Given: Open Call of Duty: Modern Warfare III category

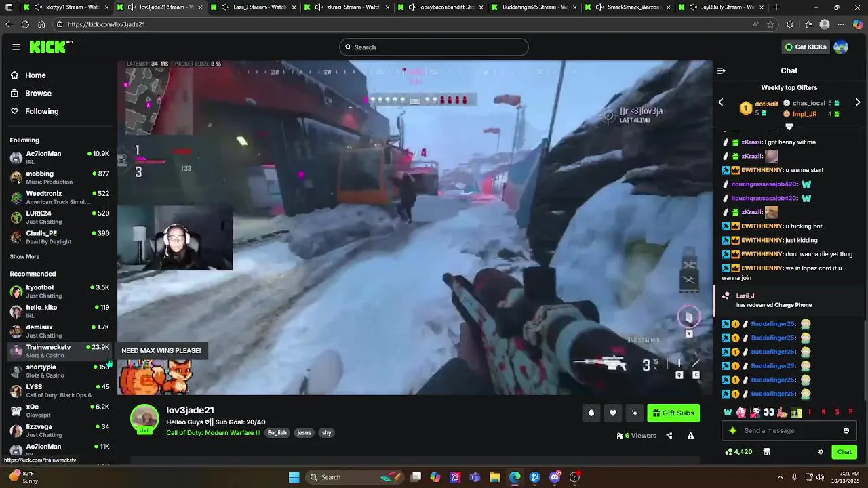Looking at the screenshot, I should point(213,433).
